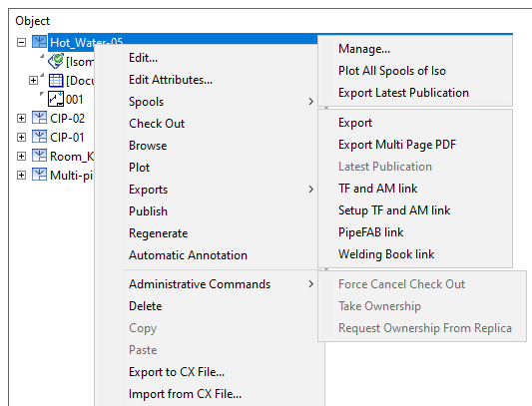Image resolution: width=532 pixels, height=406 pixels.
Task: Expand the Multi-pi tree node
Action: tap(21, 175)
